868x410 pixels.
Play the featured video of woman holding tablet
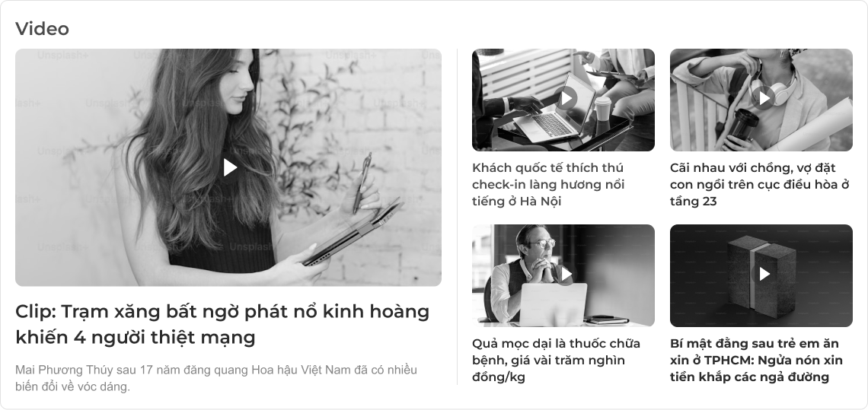tap(230, 167)
